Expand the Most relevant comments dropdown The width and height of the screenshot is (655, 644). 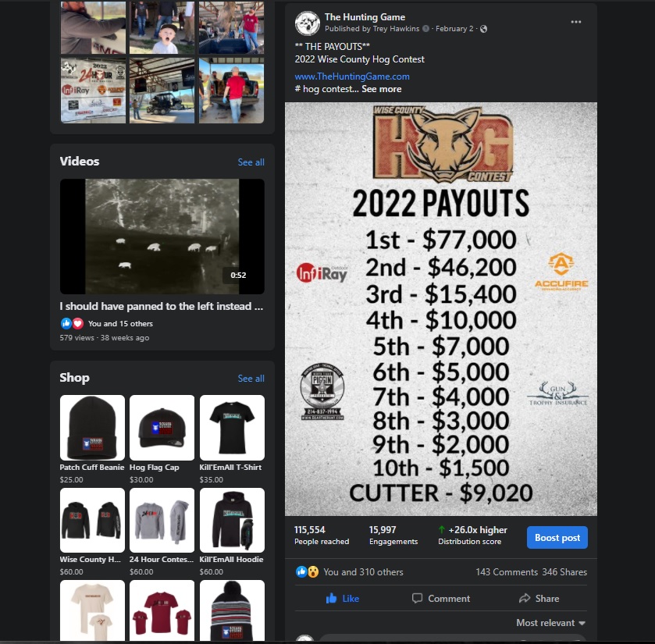click(x=550, y=623)
